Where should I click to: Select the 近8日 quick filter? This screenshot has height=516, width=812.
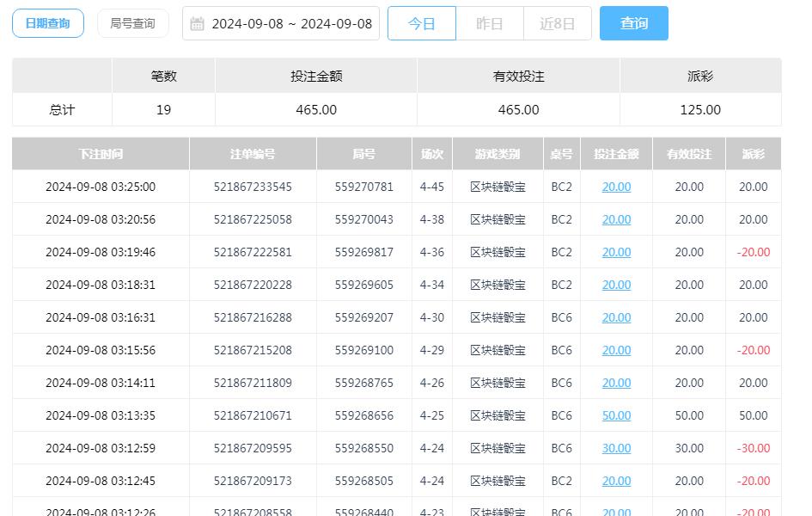tap(557, 23)
